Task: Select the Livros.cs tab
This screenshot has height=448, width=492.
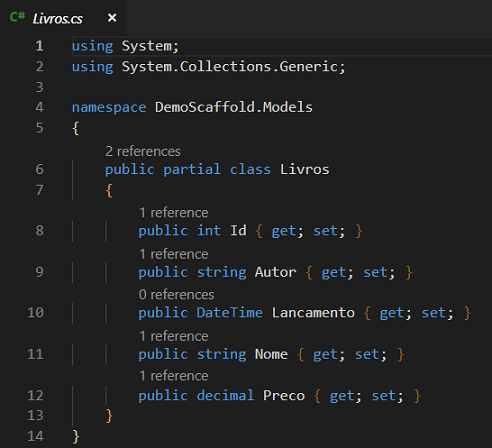Action: pyautogui.click(x=63, y=18)
